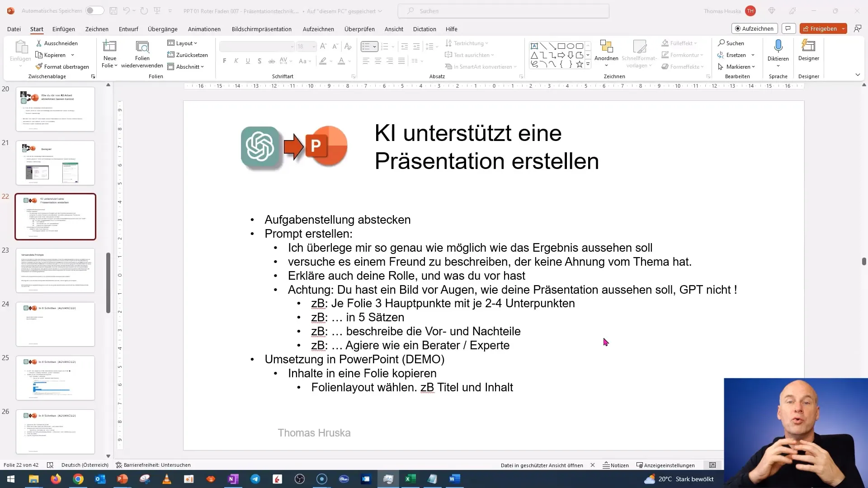Click Deutsch (Österreich) language indicator
Screen dimensions: 868x488
point(85,465)
